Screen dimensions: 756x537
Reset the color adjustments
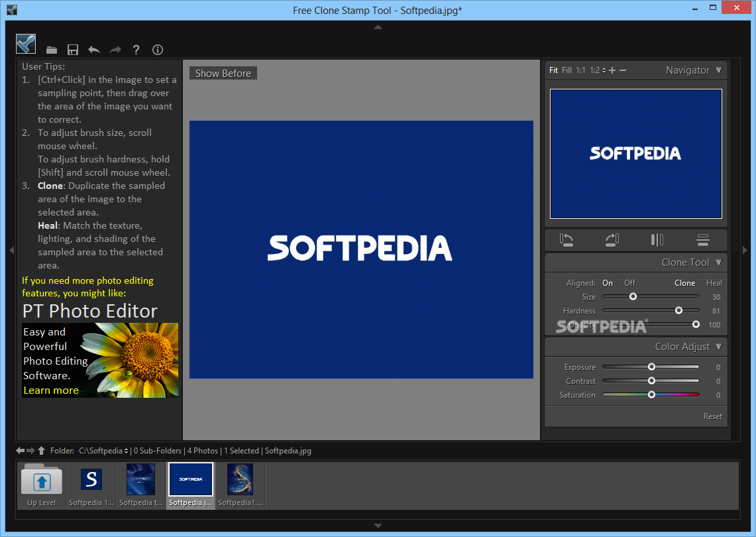(712, 416)
